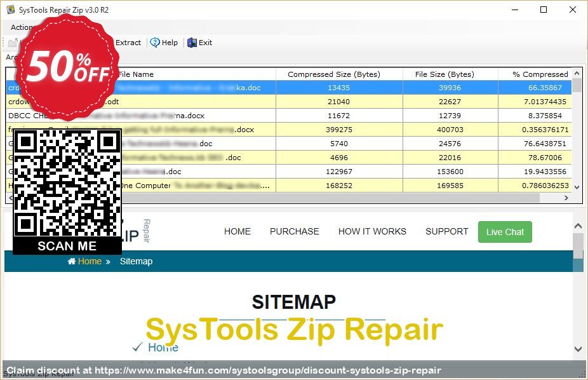Image resolution: width=588 pixels, height=380 pixels.
Task: Click file list scrollbar up arrow
Action: click(577, 73)
